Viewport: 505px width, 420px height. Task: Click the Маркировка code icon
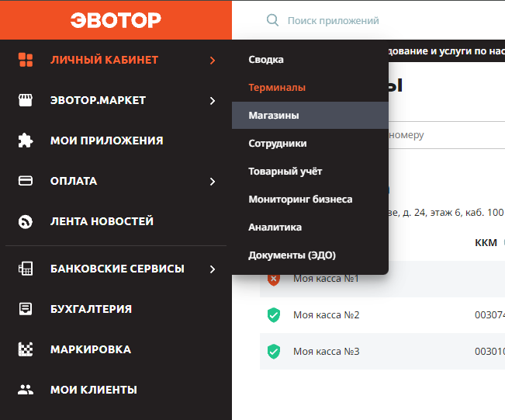26,349
